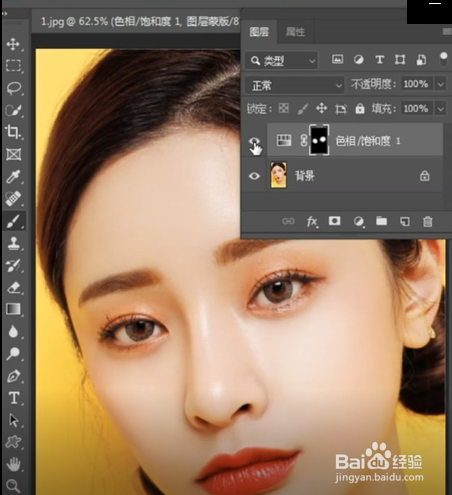Select the Frame tool
Viewport: 452px width, 495px height.
(13, 154)
